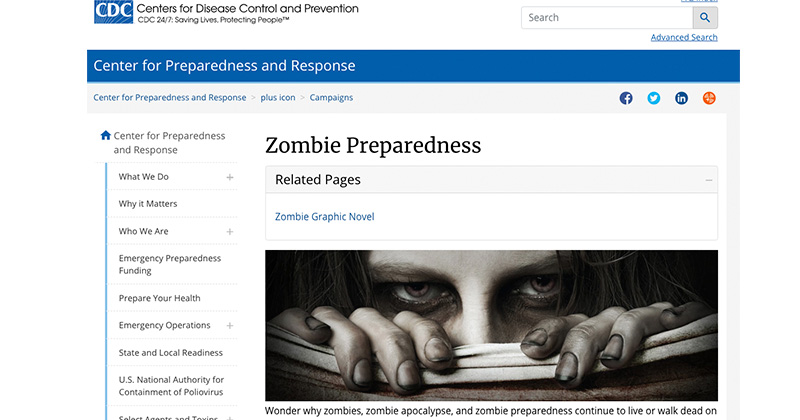Expand the What We Do section
800x420 pixels.
tap(230, 177)
